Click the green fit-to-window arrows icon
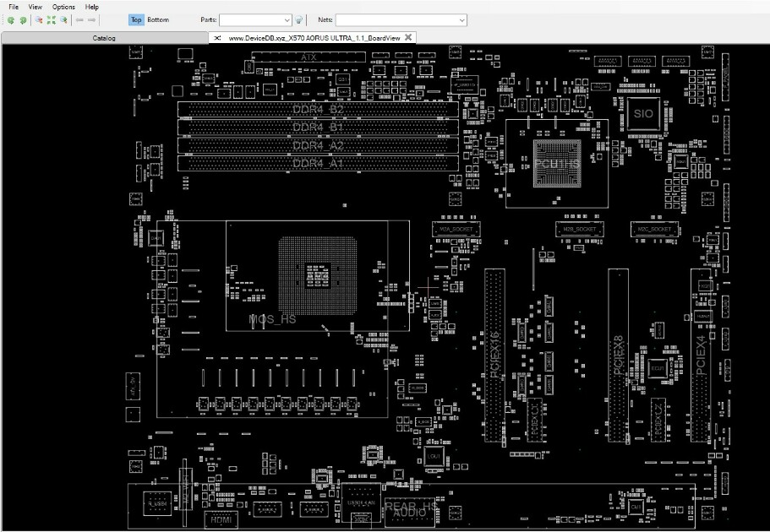This screenshot has width=770, height=532. click(x=51, y=20)
